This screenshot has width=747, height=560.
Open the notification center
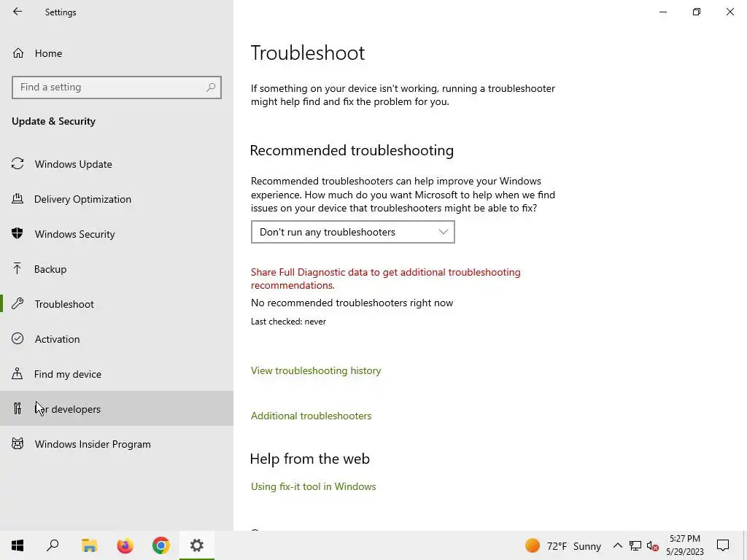click(723, 545)
